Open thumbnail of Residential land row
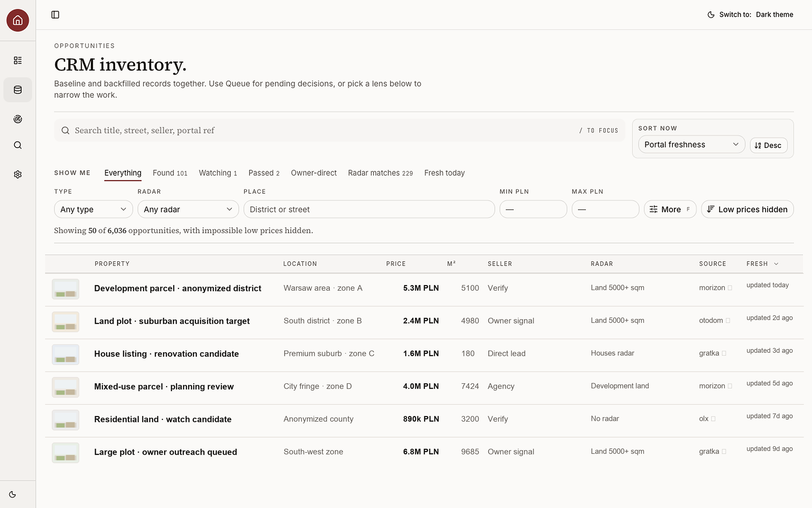 pyautogui.click(x=65, y=420)
